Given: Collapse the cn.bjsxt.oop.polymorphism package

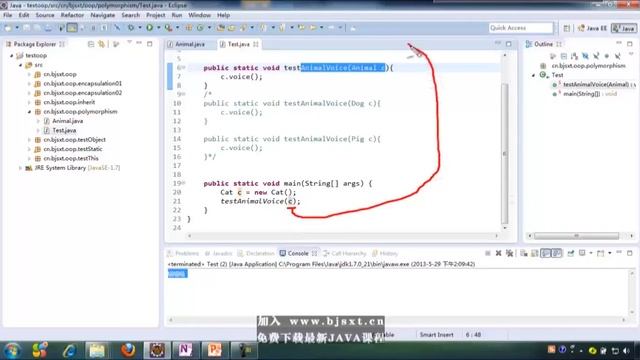Looking at the screenshot, I should (29, 111).
